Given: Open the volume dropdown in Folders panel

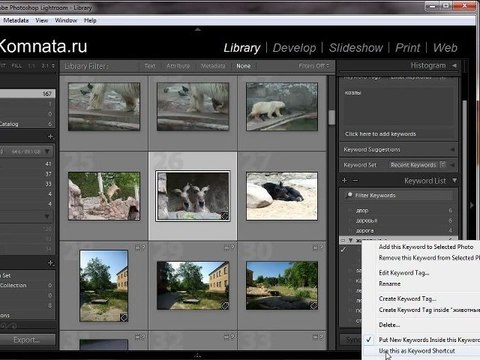Looking at the screenshot, I should tap(47, 152).
